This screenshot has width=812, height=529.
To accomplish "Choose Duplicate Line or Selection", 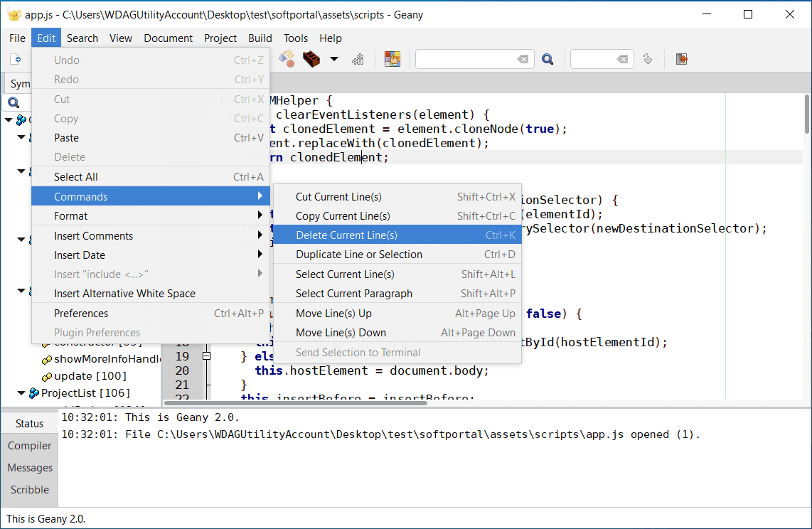I will click(397, 255).
